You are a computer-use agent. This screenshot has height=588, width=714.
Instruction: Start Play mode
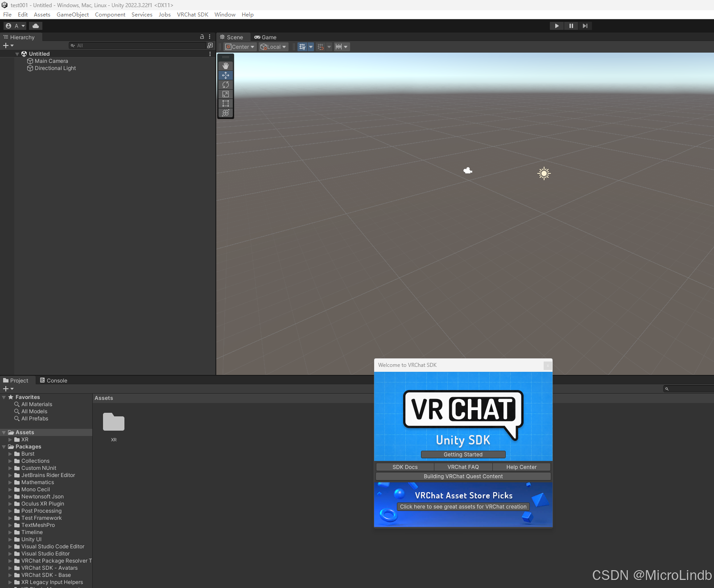point(557,26)
